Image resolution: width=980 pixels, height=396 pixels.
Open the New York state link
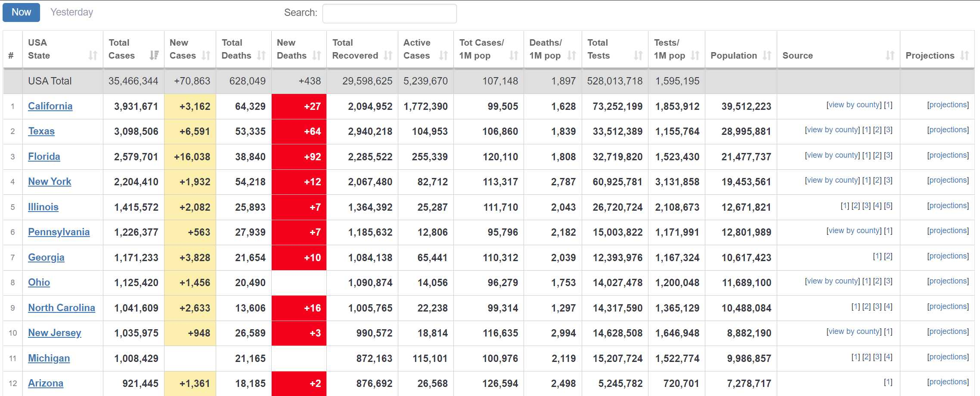tap(50, 181)
